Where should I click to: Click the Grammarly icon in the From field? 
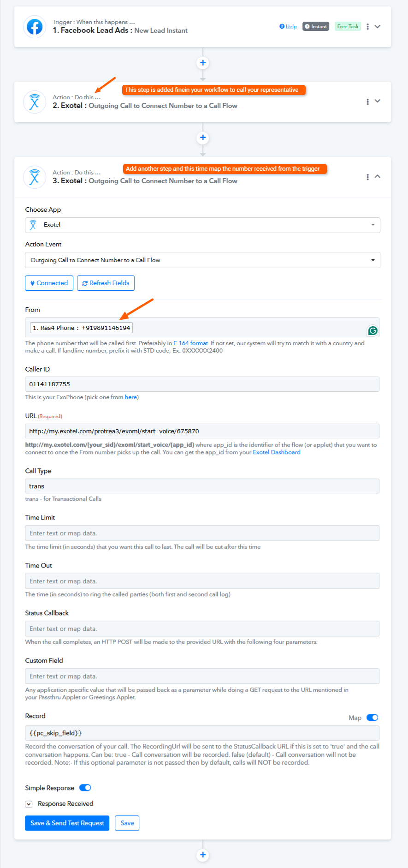tap(373, 330)
